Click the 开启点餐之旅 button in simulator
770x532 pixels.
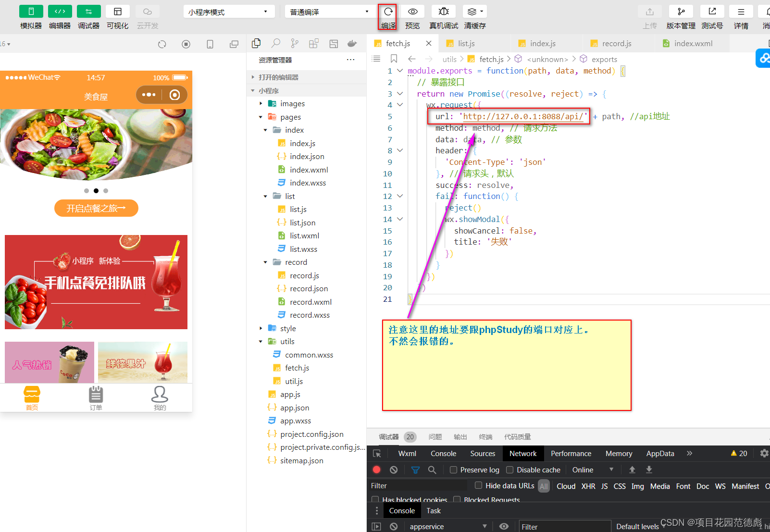[x=96, y=208]
